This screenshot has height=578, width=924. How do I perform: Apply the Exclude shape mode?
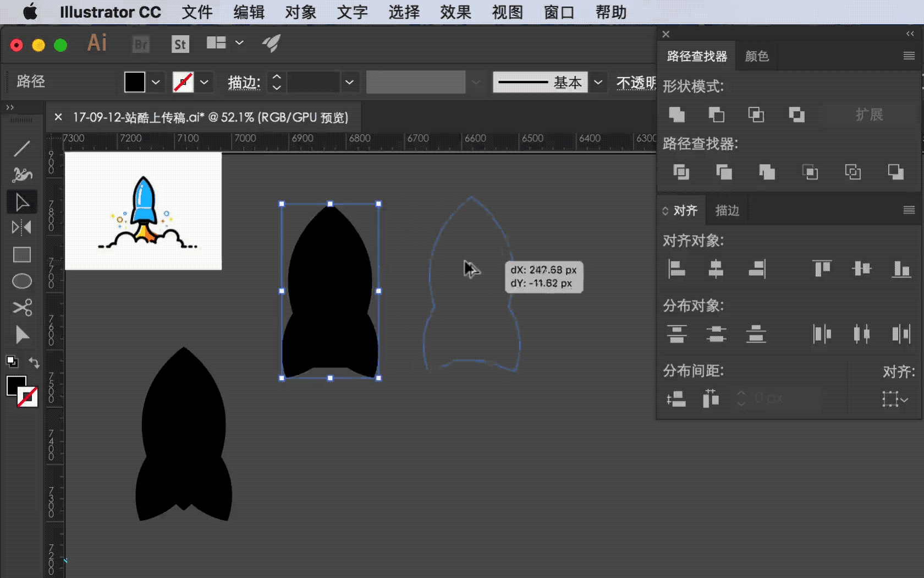click(x=796, y=115)
